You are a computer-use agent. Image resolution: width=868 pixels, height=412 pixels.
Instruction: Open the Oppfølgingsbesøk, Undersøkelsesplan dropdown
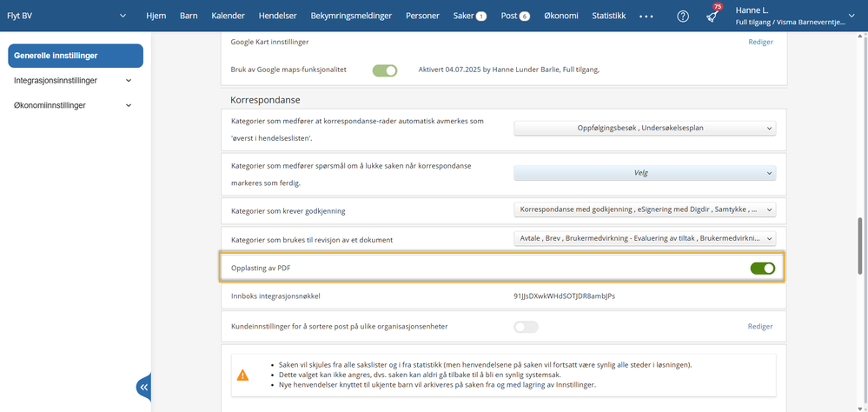pyautogui.click(x=645, y=129)
